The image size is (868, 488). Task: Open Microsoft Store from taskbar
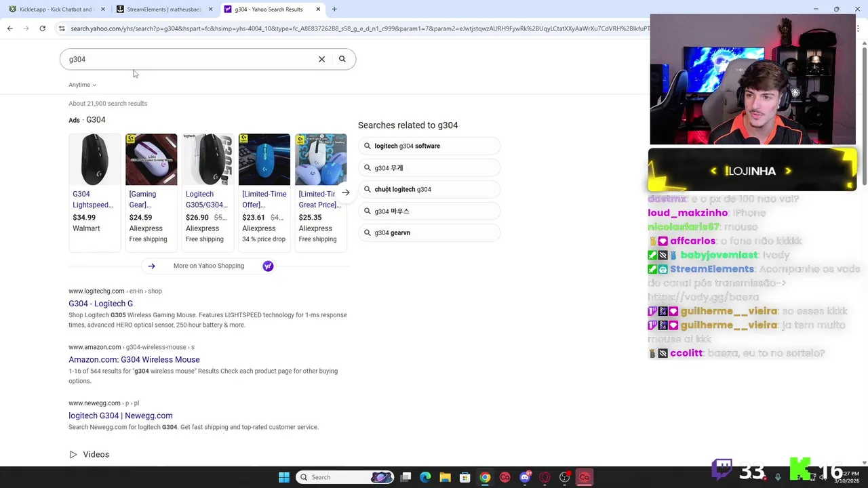[465, 477]
